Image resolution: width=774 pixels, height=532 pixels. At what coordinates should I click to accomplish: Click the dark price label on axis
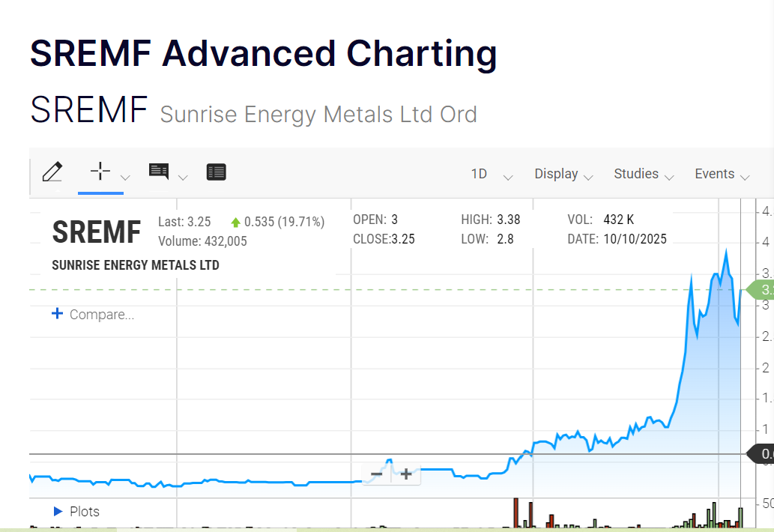[x=762, y=453]
